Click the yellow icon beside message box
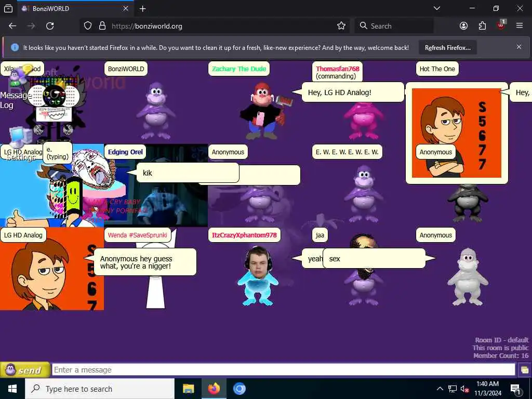This screenshot has height=399, width=532. point(524,369)
